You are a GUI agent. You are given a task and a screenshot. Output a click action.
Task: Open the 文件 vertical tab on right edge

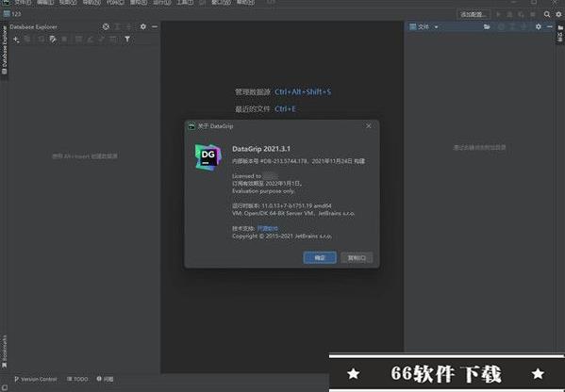[x=560, y=34]
